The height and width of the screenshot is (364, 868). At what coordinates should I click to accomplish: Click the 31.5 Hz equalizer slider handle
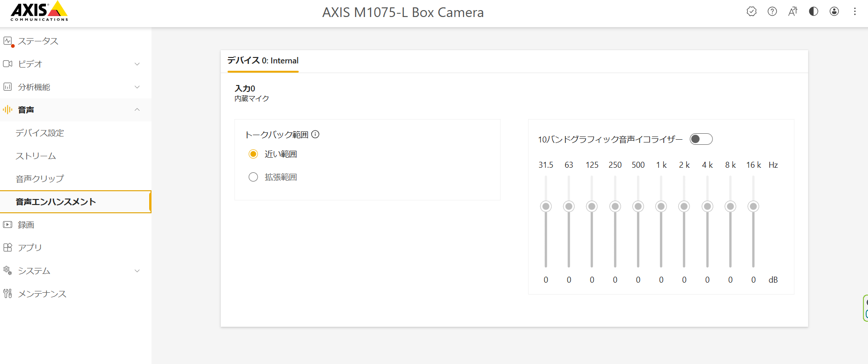[x=546, y=206]
